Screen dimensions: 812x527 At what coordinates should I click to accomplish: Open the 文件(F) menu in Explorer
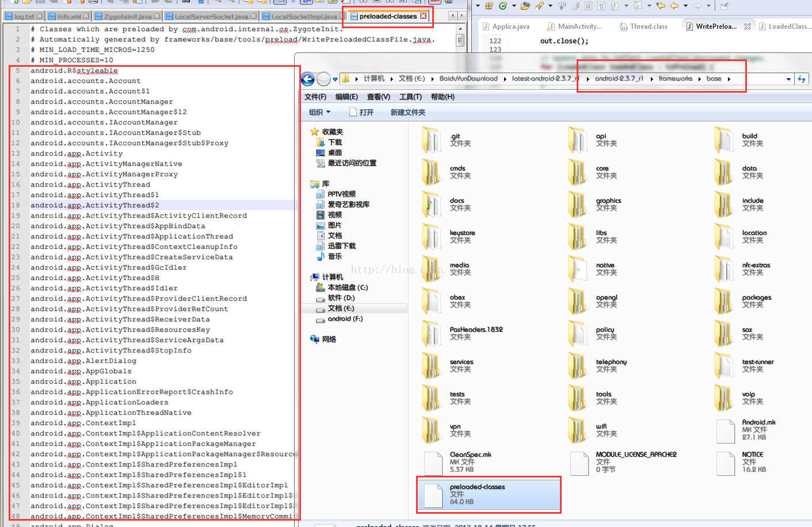click(315, 97)
